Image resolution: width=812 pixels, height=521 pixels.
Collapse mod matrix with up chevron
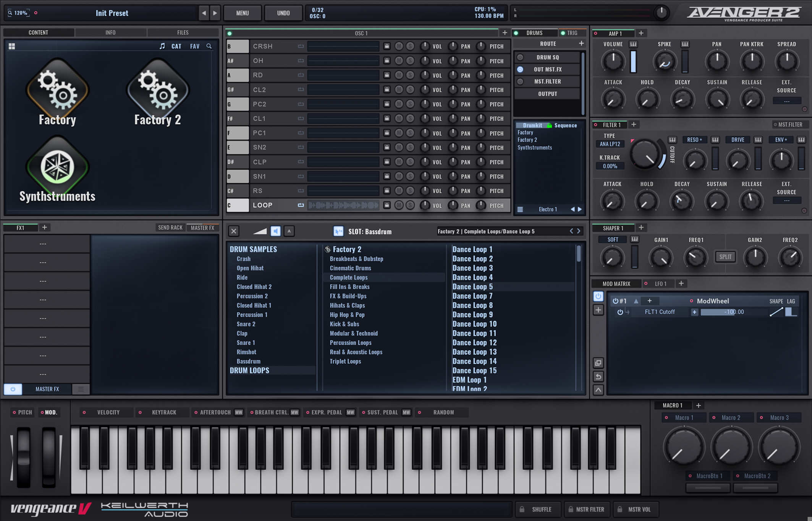[x=598, y=390]
